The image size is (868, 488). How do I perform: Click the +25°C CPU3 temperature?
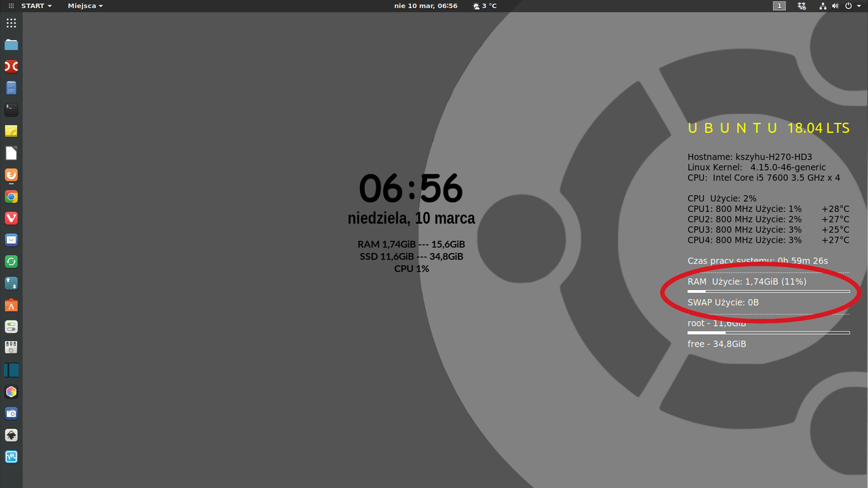(835, 230)
